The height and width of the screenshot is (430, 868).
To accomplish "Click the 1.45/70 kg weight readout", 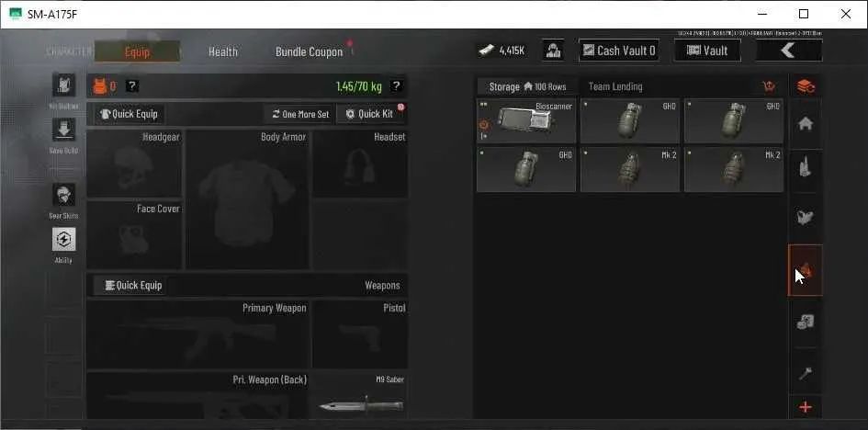I will coord(359,86).
